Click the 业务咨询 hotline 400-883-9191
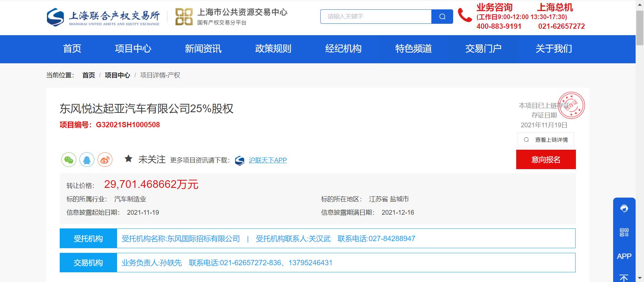The image size is (644, 282). [x=499, y=26]
